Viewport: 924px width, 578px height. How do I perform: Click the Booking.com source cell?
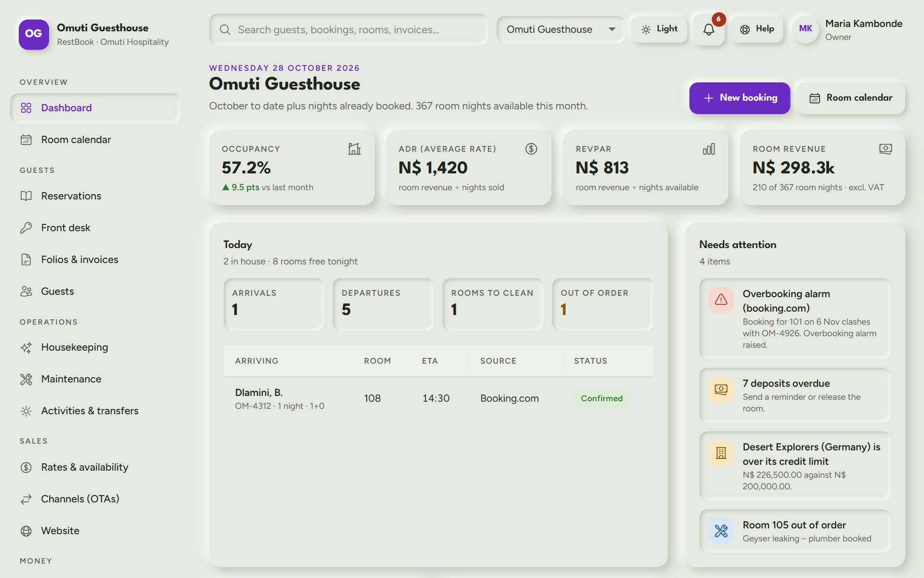coord(510,398)
